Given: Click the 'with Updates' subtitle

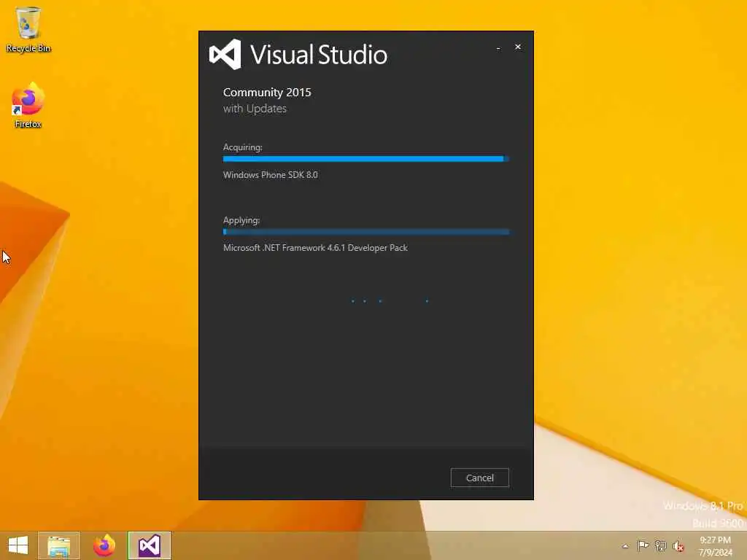Looking at the screenshot, I should 255,109.
